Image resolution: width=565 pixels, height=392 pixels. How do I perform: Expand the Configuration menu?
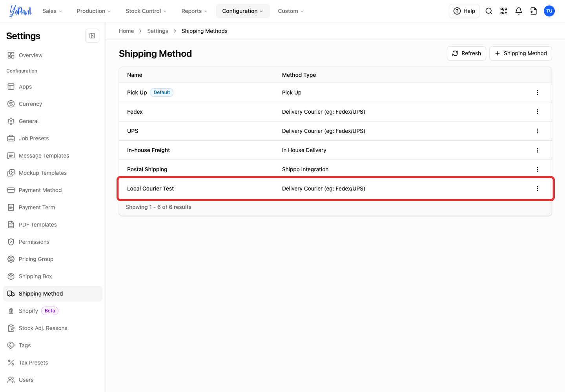click(x=243, y=11)
